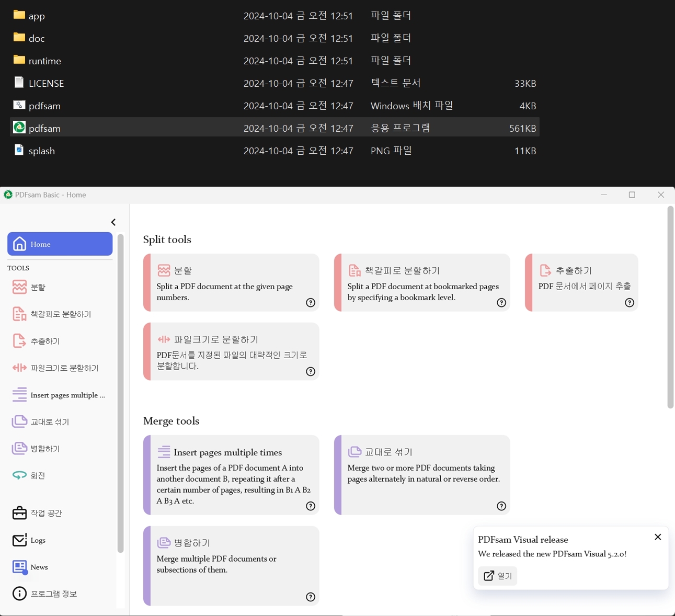Open the 추출하기 tool card
Viewport: 675px width, 616px height.
(x=581, y=282)
